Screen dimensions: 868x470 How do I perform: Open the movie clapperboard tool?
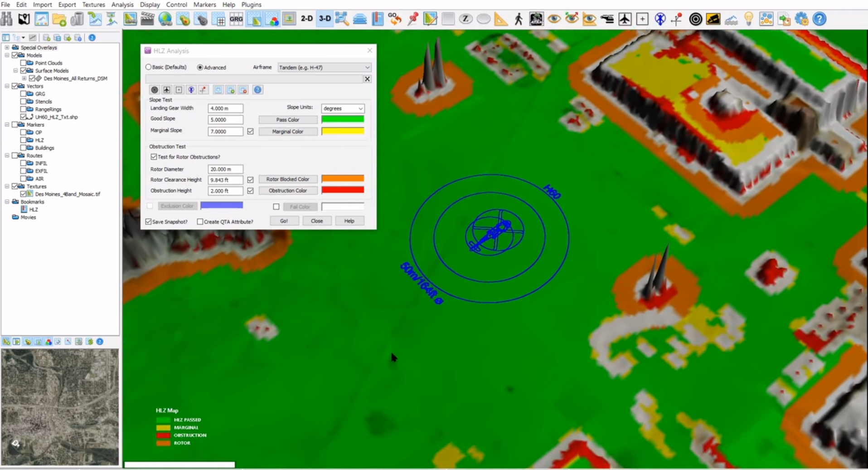click(x=147, y=19)
